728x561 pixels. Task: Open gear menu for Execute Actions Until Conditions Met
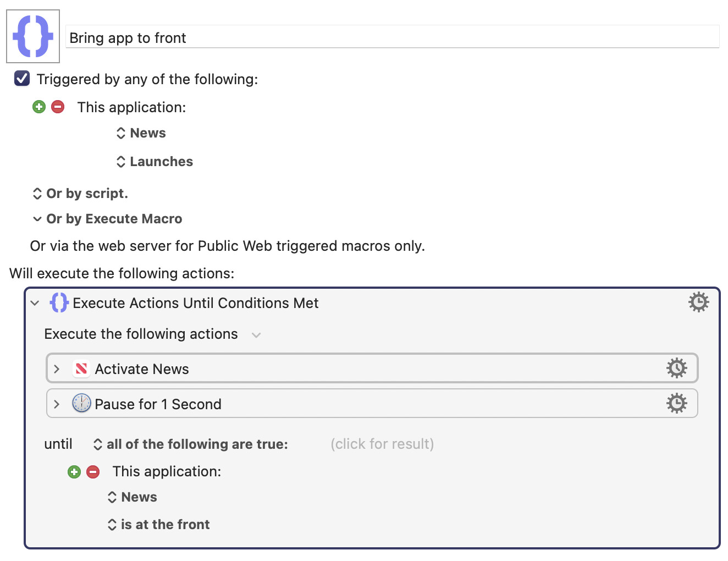click(x=698, y=302)
